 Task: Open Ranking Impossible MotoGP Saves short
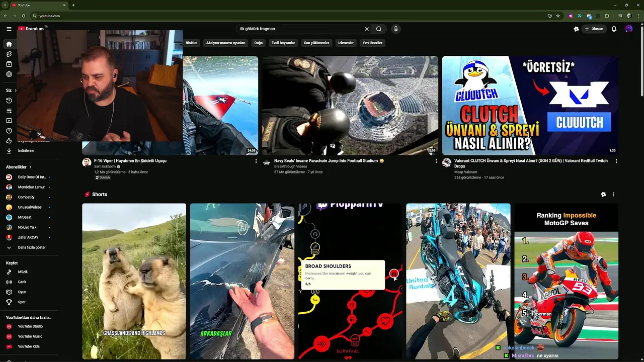[x=566, y=281]
